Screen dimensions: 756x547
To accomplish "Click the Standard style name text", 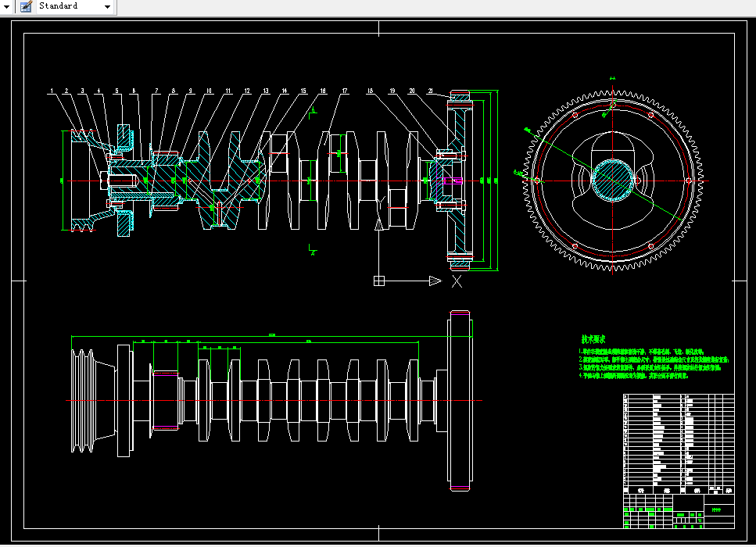I will tap(59, 6).
